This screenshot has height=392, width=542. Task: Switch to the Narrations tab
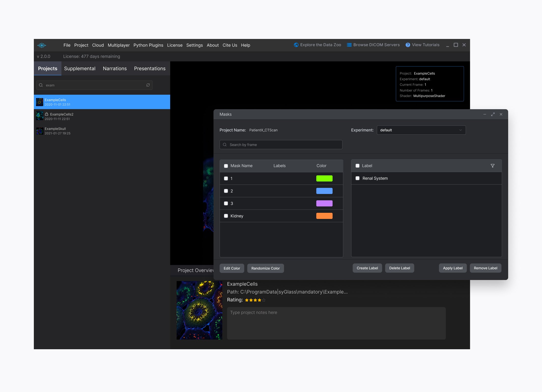pyautogui.click(x=115, y=68)
